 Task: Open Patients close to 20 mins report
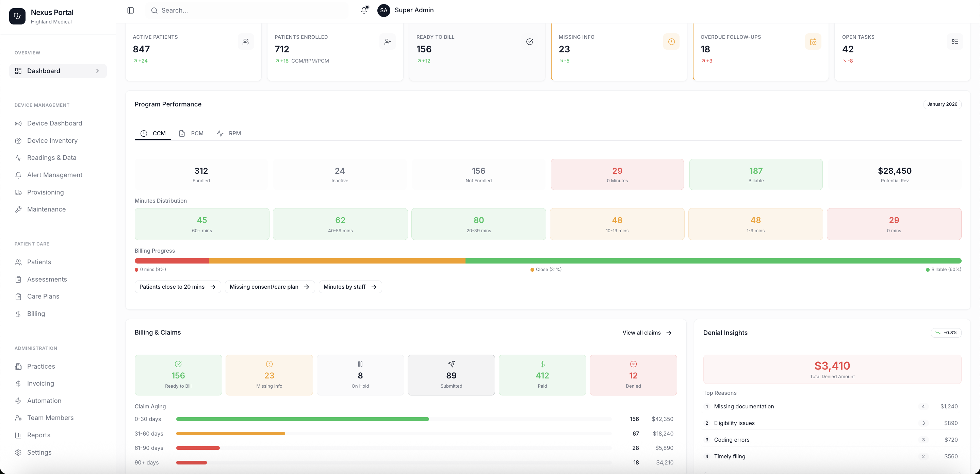(x=177, y=287)
